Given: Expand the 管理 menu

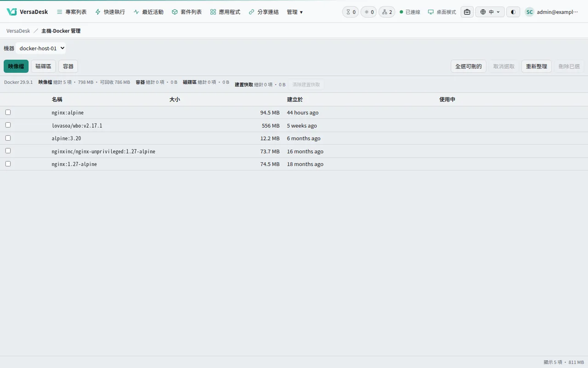Looking at the screenshot, I should pos(294,12).
